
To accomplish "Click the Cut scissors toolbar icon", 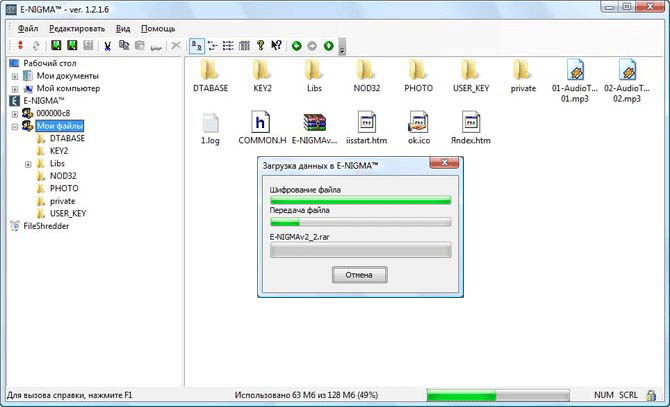I will coord(108,46).
